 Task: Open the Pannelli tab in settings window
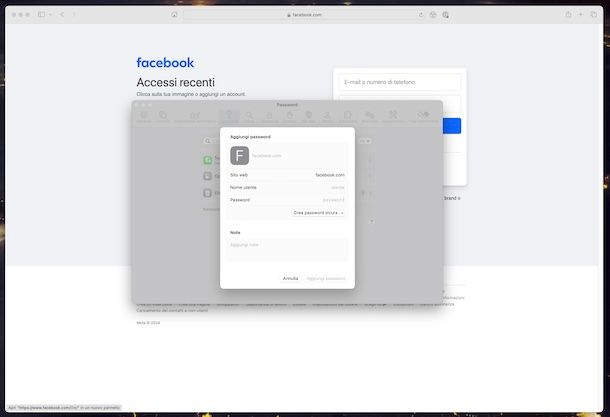tap(163, 117)
